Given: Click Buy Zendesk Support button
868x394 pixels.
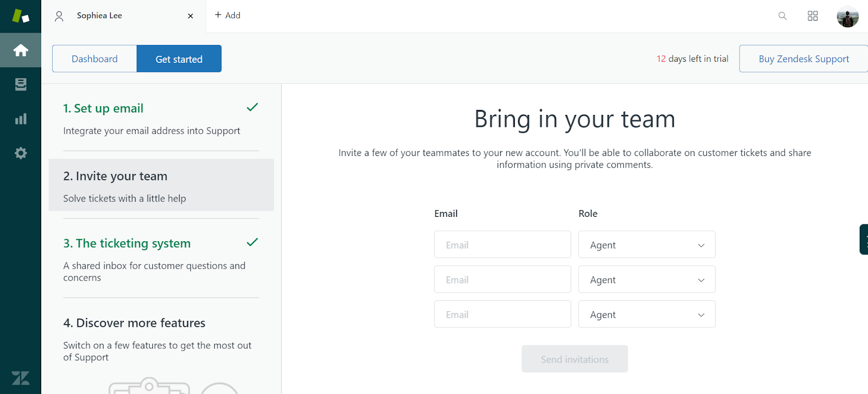Looking at the screenshot, I should (803, 59).
